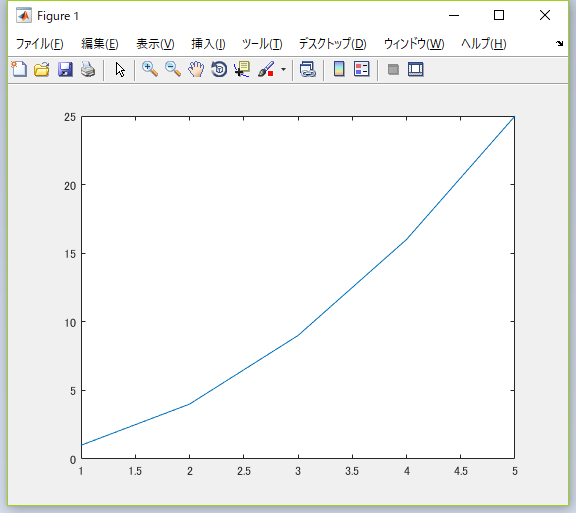Open a file with the folder icon
Image resolution: width=576 pixels, height=513 pixels.
(x=42, y=69)
